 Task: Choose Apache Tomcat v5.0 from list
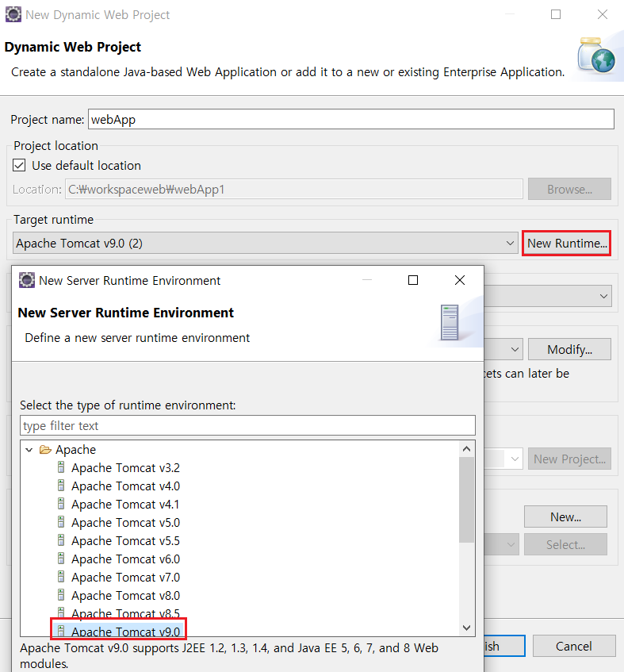click(125, 522)
